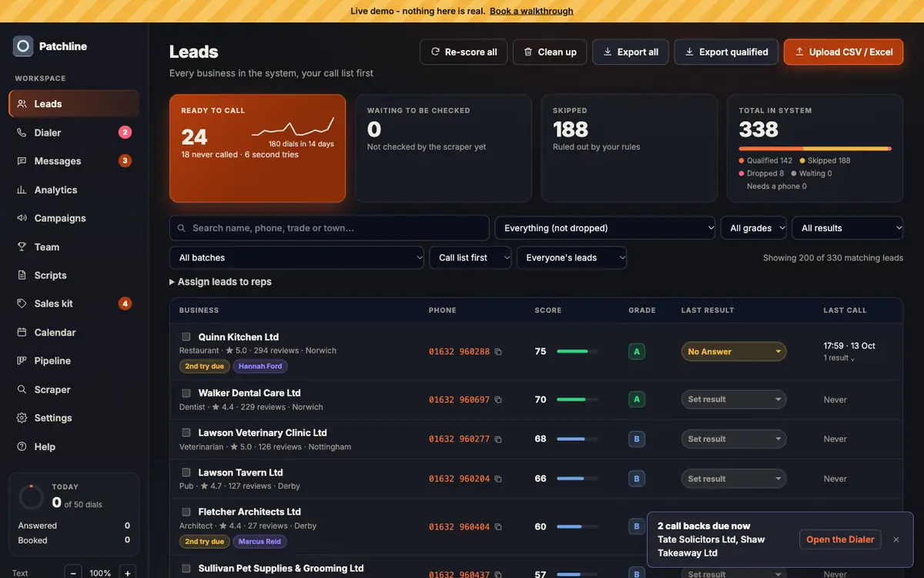Click the Campaigns megaphone icon
924x578 pixels.
coord(22,218)
